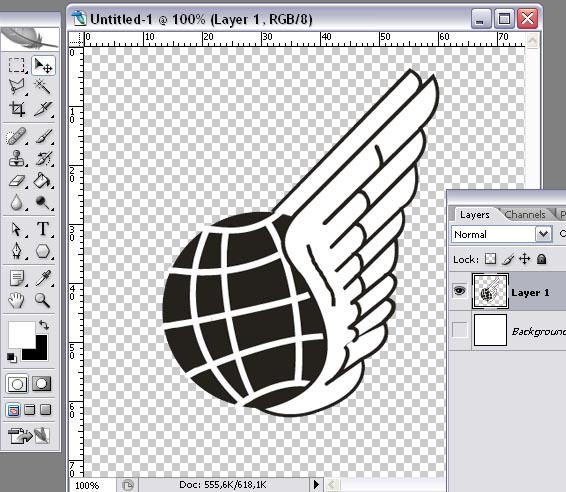Select the Notes tool
Screen dimensions: 566x492
click(x=17, y=278)
